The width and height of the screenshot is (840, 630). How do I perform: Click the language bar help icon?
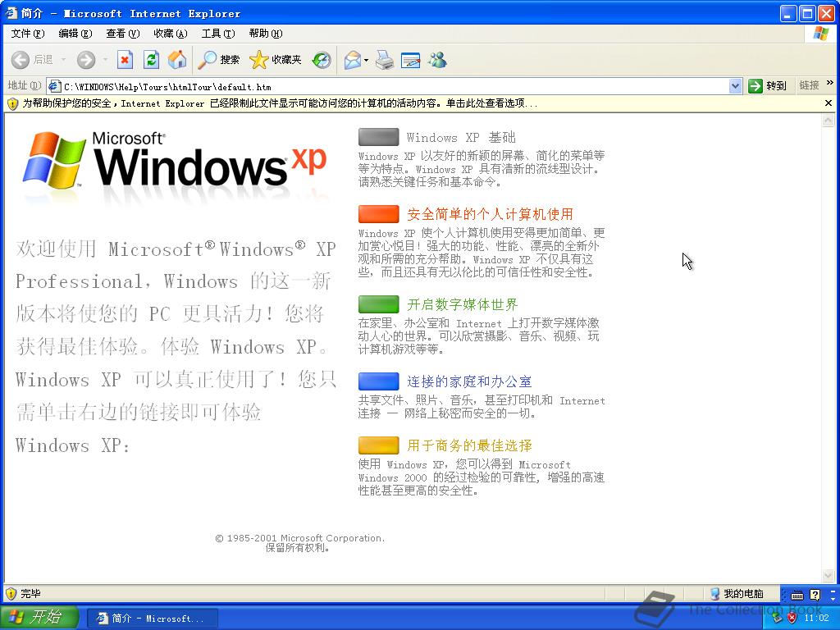[x=815, y=595]
